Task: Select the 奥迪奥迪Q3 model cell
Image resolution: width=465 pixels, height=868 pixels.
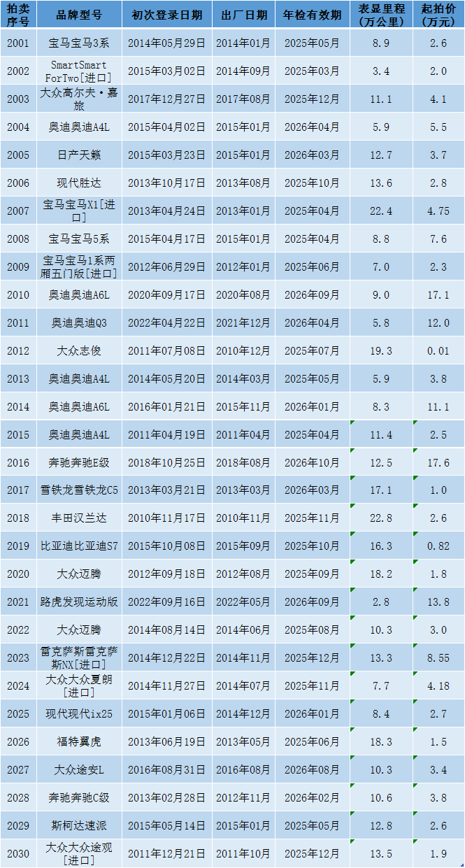Action: tap(79, 322)
